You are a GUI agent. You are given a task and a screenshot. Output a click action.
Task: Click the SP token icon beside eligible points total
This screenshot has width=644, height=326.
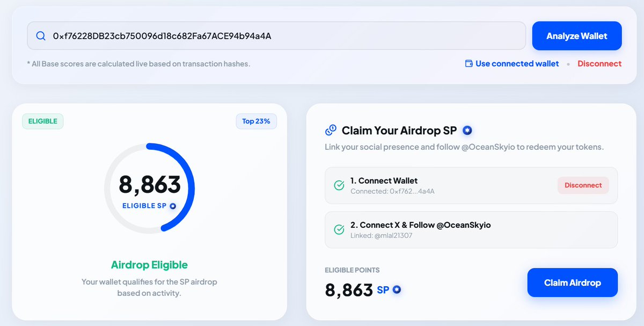[397, 290]
